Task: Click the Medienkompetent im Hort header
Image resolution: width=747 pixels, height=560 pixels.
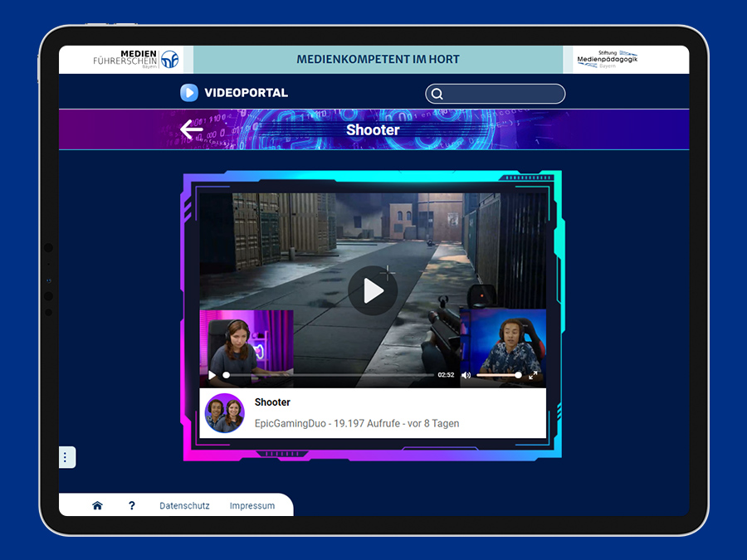Action: tap(378, 60)
